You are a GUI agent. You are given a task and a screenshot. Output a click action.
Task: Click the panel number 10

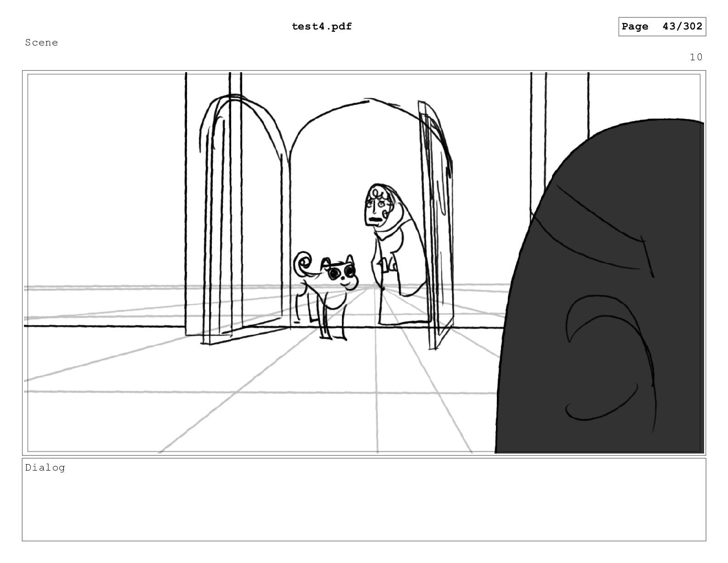(696, 57)
